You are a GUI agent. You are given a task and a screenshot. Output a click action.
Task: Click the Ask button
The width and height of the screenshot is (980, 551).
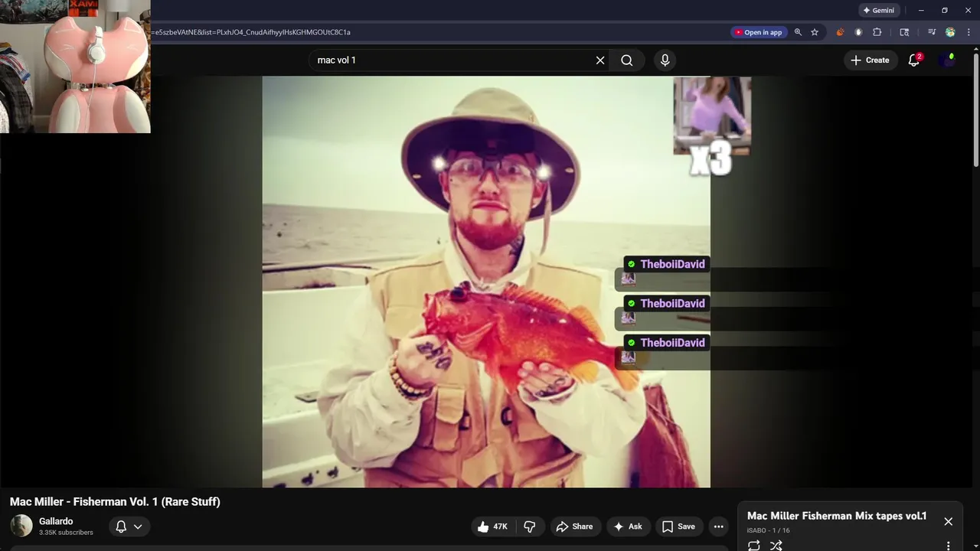(628, 527)
